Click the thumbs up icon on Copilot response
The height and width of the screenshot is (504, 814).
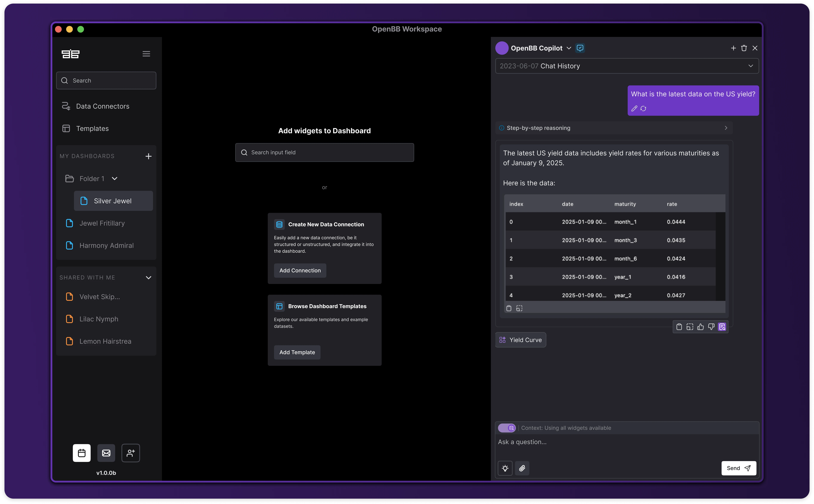tap(700, 327)
